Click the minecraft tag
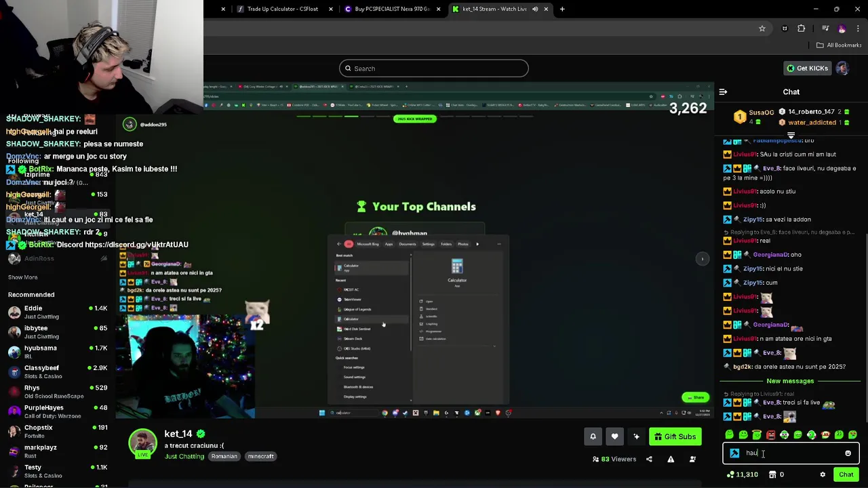 [260, 456]
